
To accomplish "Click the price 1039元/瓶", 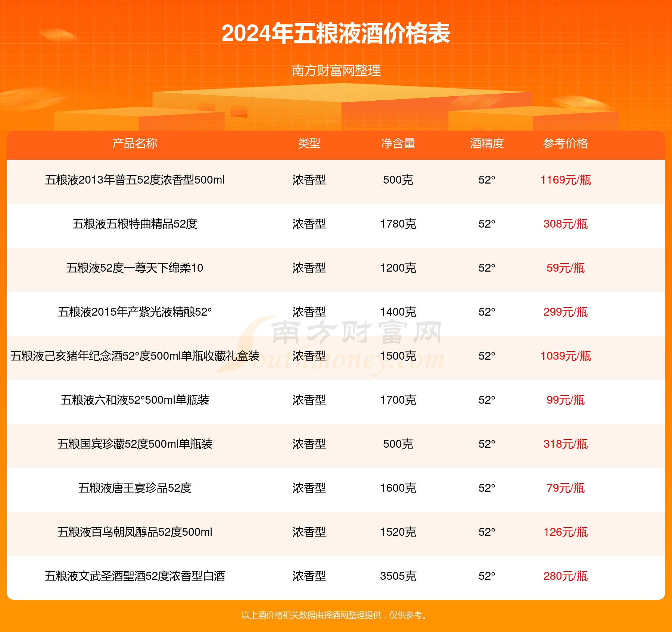I will coord(566,356).
